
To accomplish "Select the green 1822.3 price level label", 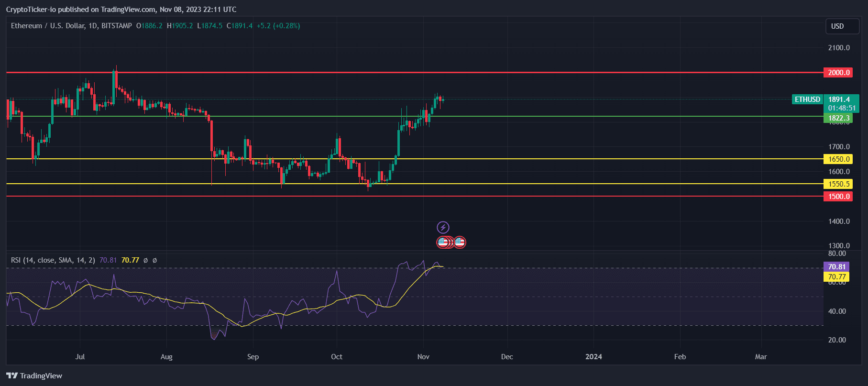I will click(x=838, y=118).
